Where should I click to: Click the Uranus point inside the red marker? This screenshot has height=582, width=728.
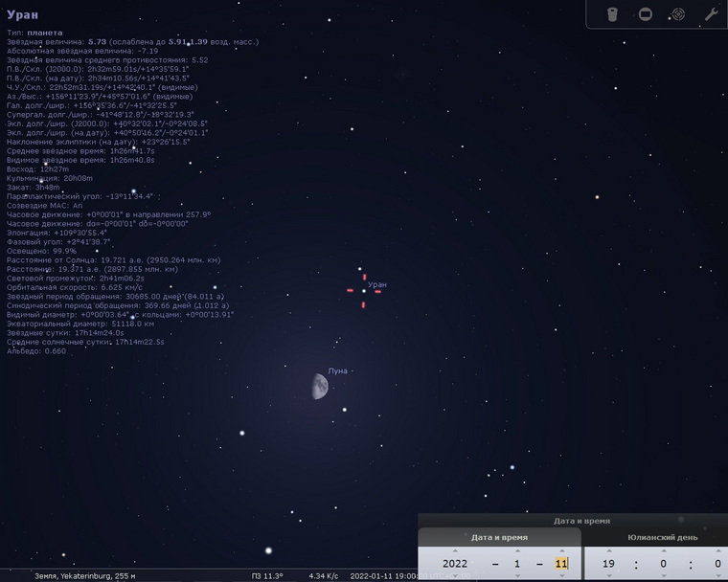364,291
